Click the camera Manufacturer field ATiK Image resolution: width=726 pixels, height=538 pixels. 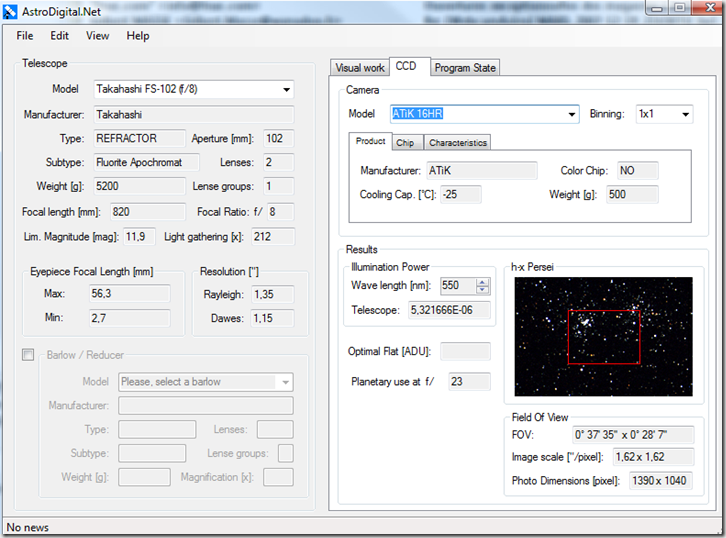click(482, 170)
